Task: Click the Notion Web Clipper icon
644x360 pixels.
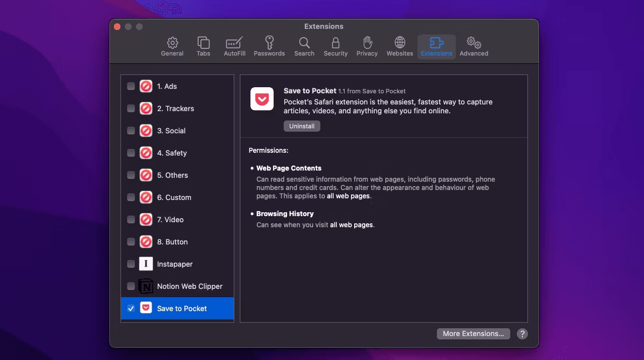Action: [x=146, y=286]
